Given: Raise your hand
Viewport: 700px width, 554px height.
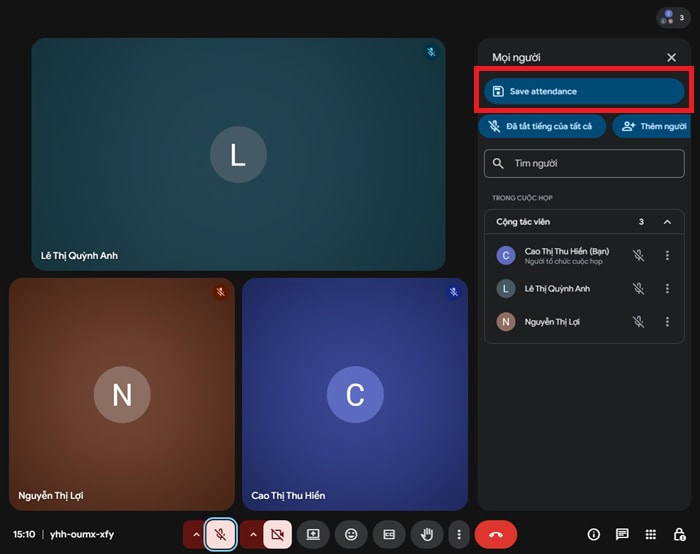Looking at the screenshot, I should coord(427,534).
